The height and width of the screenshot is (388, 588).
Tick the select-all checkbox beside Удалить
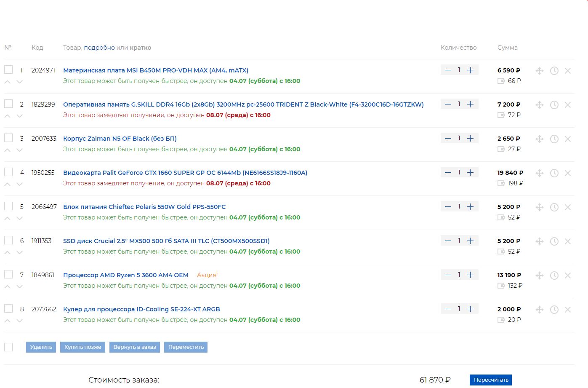[x=8, y=347]
